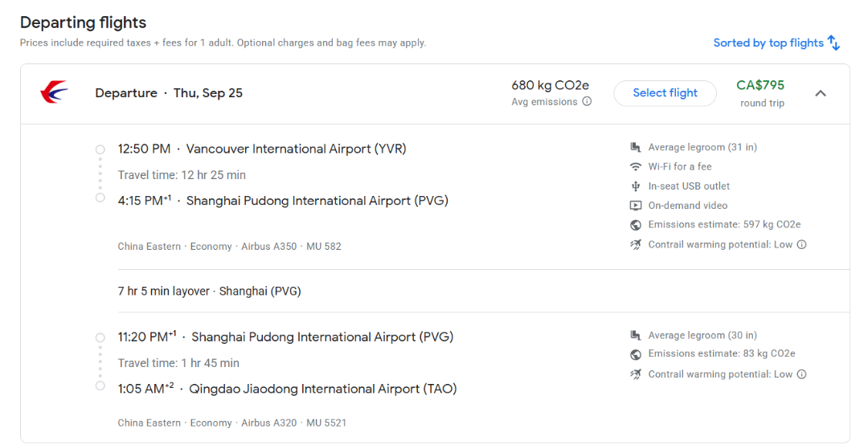Viewport: 868px width, 445px height.
Task: Click the In-seat USB outlet icon
Action: (x=636, y=186)
